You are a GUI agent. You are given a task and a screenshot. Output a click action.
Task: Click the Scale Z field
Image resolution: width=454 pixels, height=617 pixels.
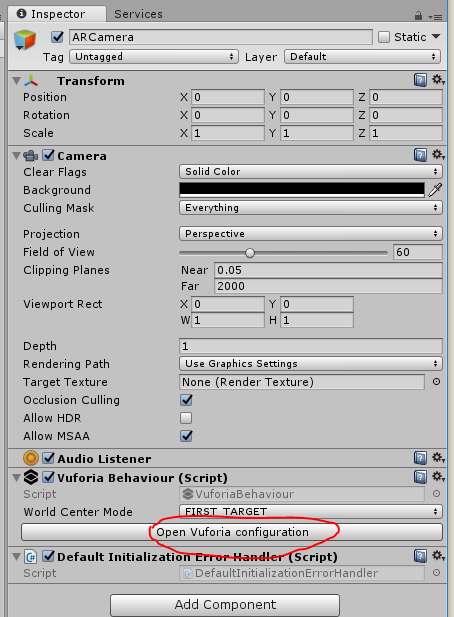pos(406,133)
